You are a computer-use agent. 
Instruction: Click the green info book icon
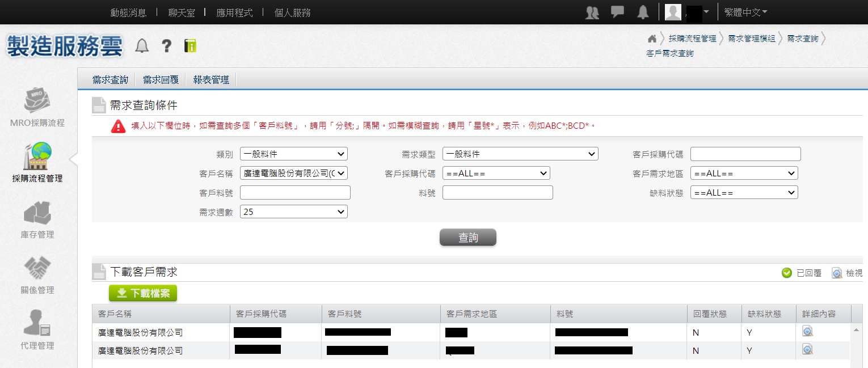click(x=190, y=46)
